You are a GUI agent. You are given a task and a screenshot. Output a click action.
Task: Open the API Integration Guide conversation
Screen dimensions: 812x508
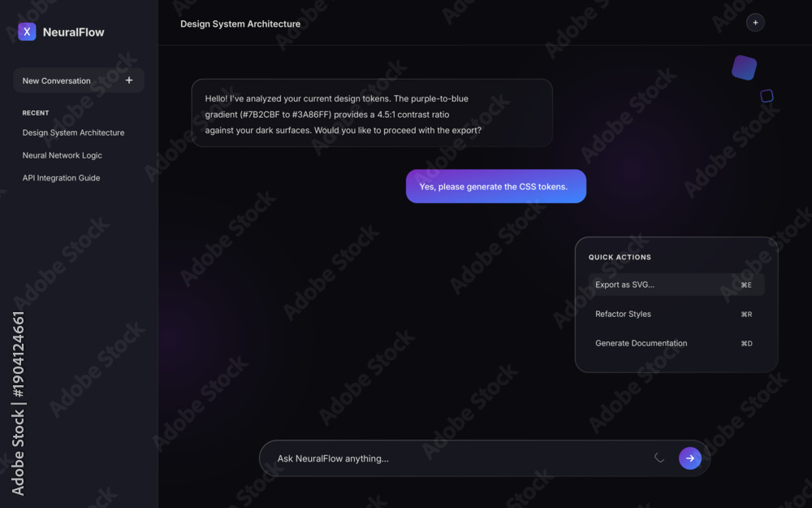click(x=61, y=178)
